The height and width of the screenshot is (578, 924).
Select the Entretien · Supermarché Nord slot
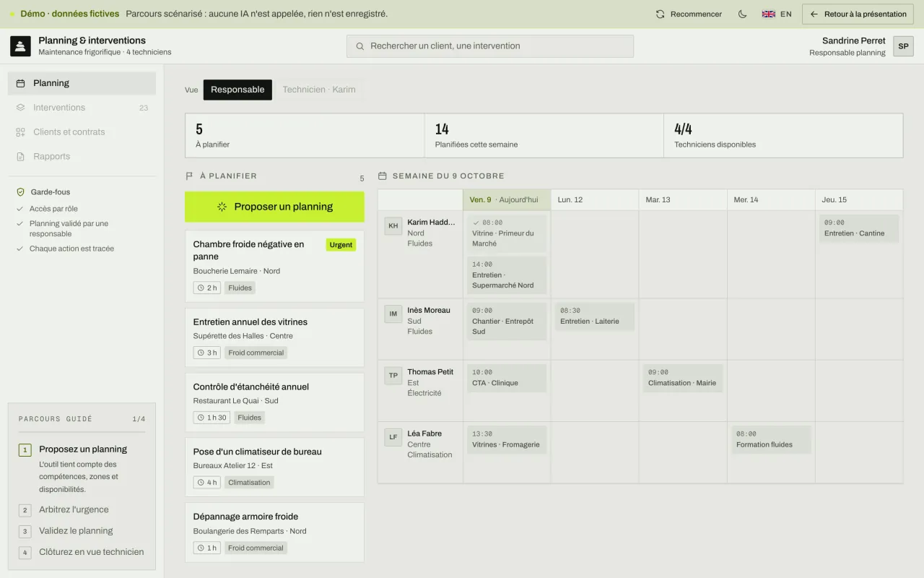click(x=507, y=275)
